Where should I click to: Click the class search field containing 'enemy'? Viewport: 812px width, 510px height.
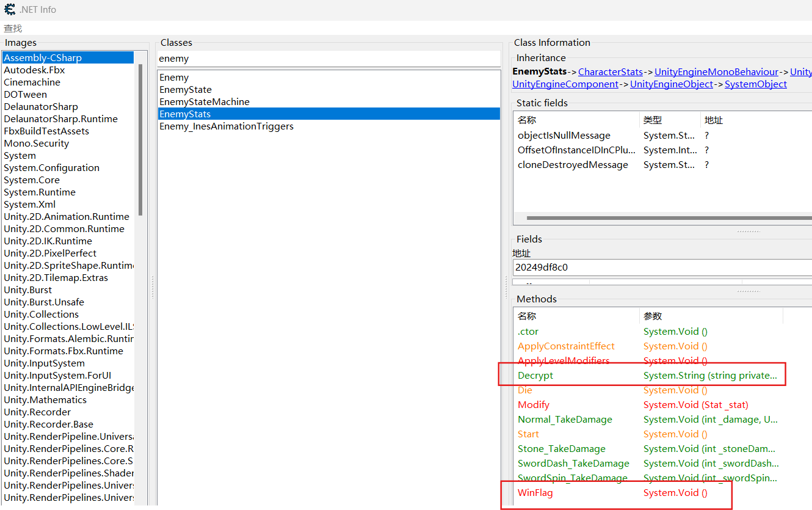[x=328, y=59]
